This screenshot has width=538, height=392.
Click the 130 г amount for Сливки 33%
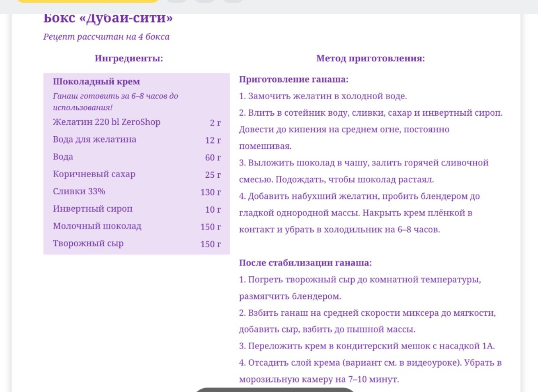(210, 192)
